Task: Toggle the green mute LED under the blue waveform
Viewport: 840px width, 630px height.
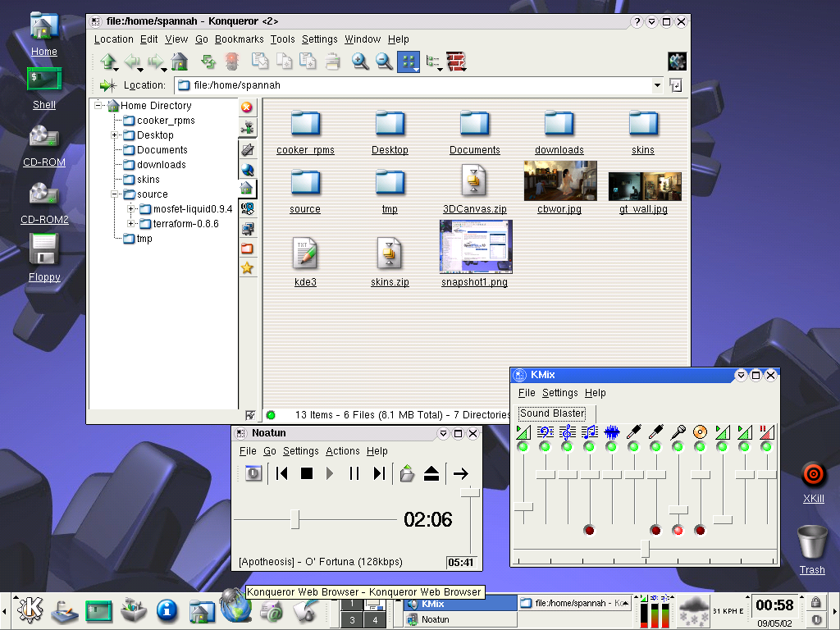Action: pos(611,446)
